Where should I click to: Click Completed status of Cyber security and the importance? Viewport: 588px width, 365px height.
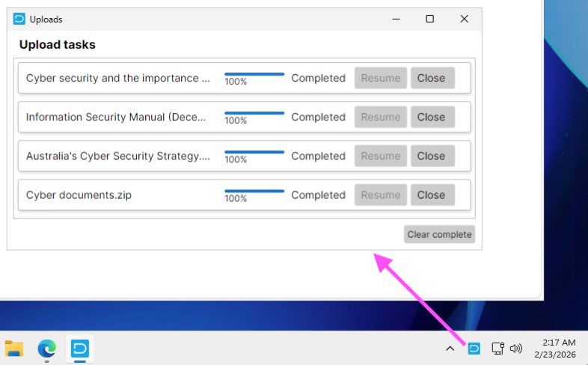pyautogui.click(x=319, y=78)
